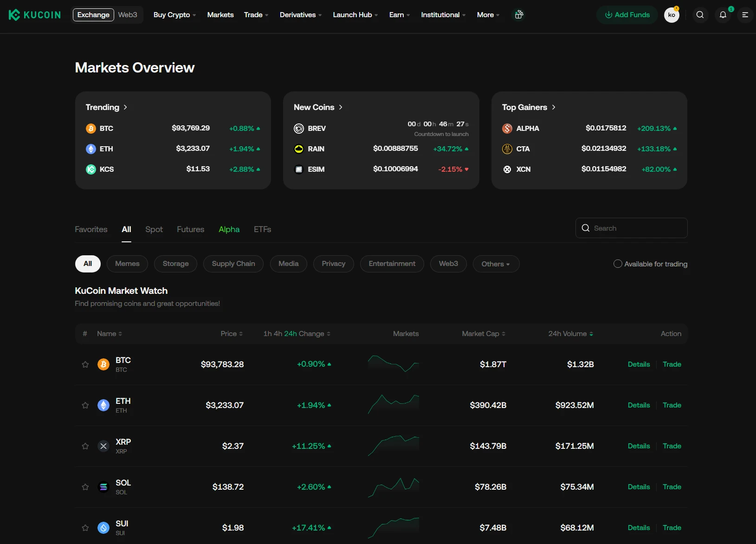Open the 'ko' user avatar

tap(672, 15)
